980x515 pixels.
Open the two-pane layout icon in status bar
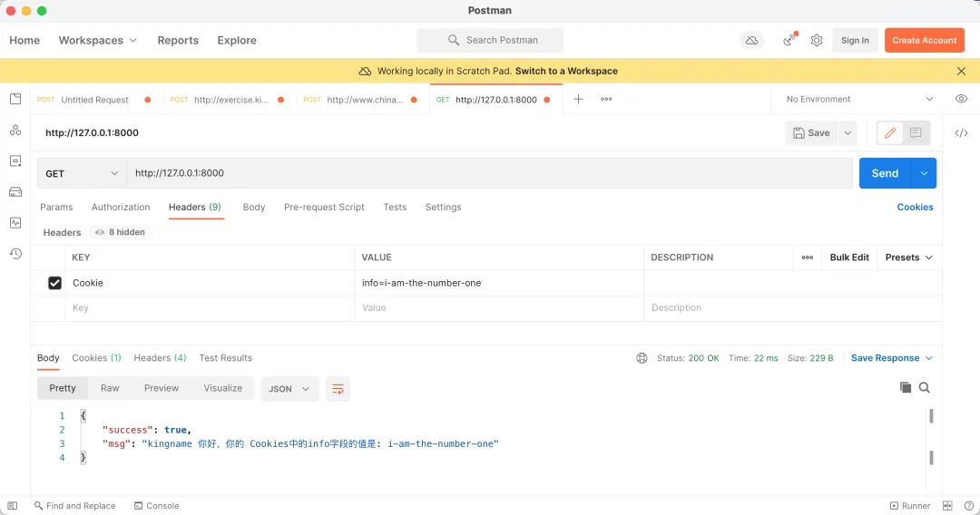pos(947,506)
